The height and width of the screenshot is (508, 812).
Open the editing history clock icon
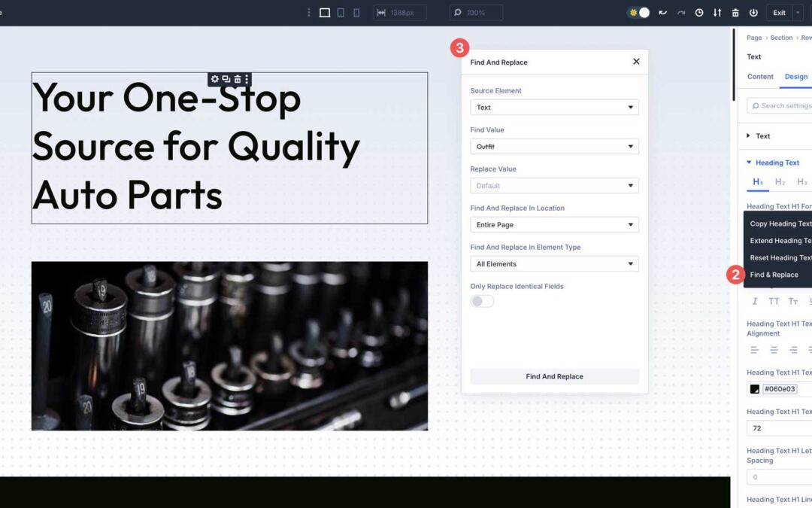tap(699, 13)
